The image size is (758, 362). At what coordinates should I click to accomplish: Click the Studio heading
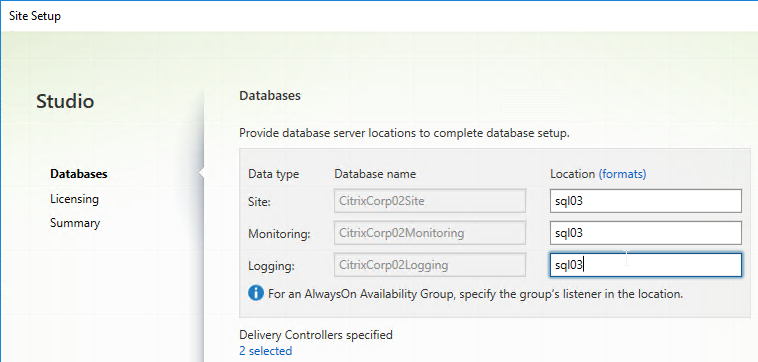point(65,101)
